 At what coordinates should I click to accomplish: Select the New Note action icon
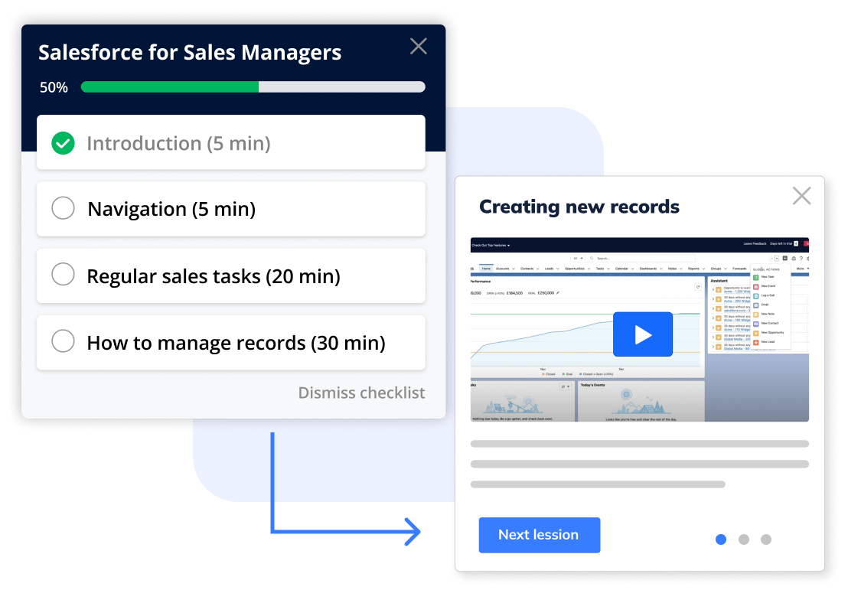coord(755,314)
